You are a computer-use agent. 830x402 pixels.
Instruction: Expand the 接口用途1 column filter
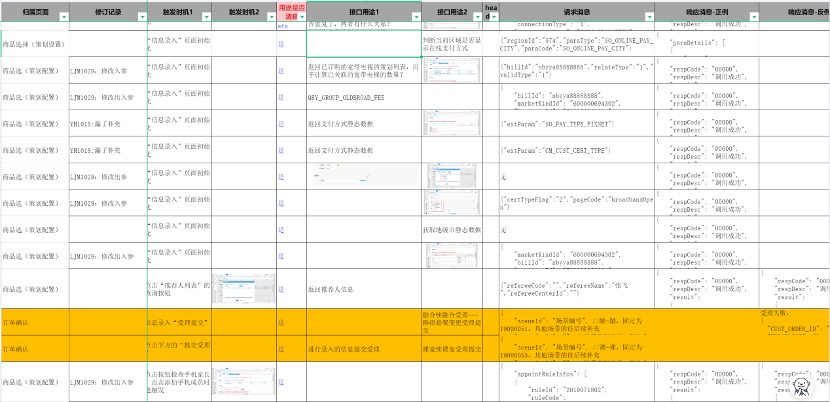point(417,17)
